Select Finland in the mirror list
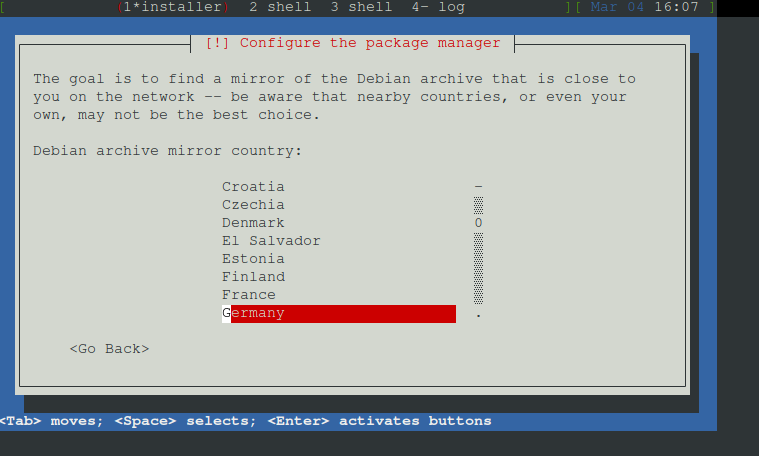 [253, 276]
